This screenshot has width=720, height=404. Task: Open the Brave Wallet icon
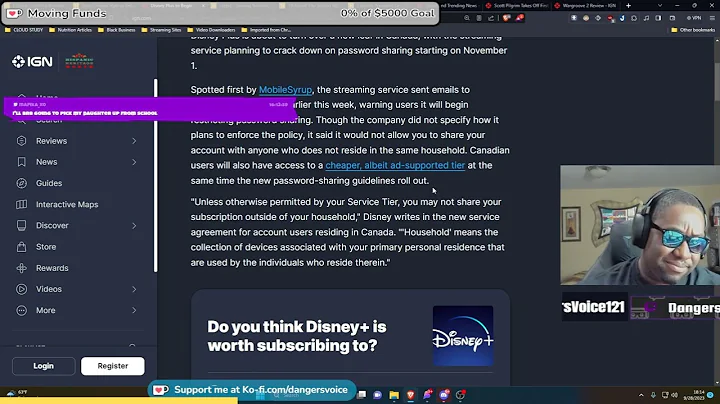tap(672, 18)
